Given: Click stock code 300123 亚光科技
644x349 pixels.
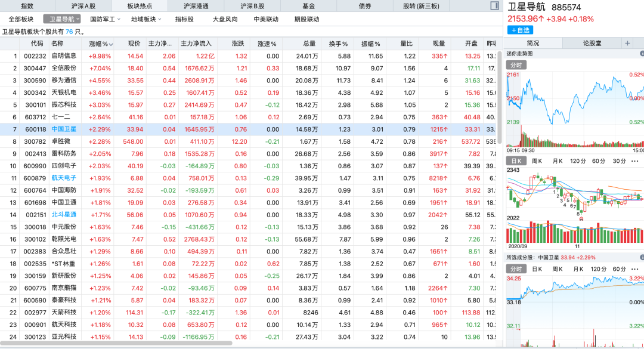Looking at the screenshot, I should point(35,336).
